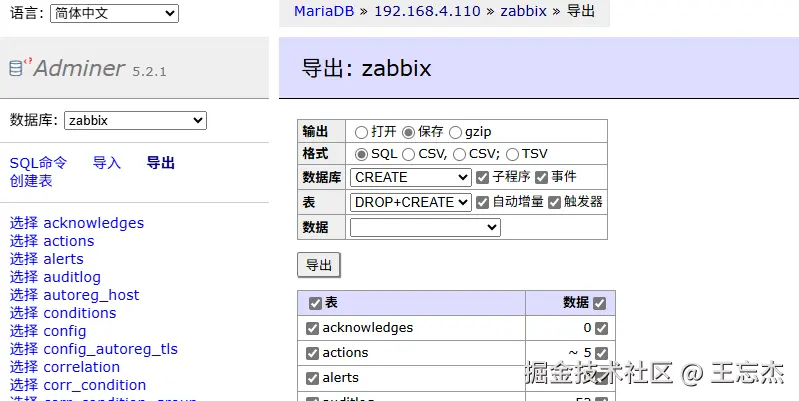Uncheck acknowledges data checkbox
The width and height of the screenshot is (799, 401).
(x=602, y=328)
